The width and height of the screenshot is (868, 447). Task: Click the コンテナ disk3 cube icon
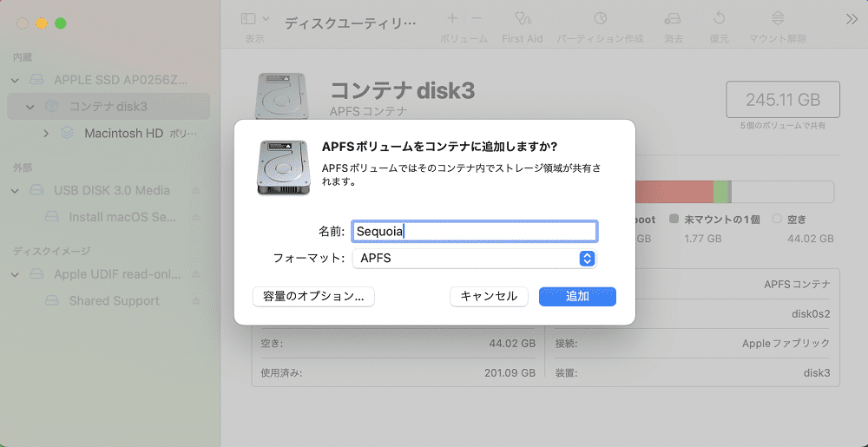[51, 106]
